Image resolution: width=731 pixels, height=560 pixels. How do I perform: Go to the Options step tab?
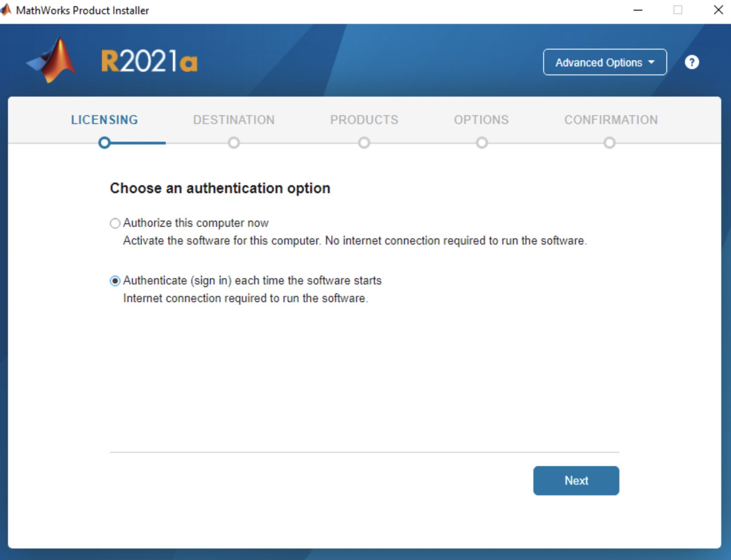pos(482,120)
